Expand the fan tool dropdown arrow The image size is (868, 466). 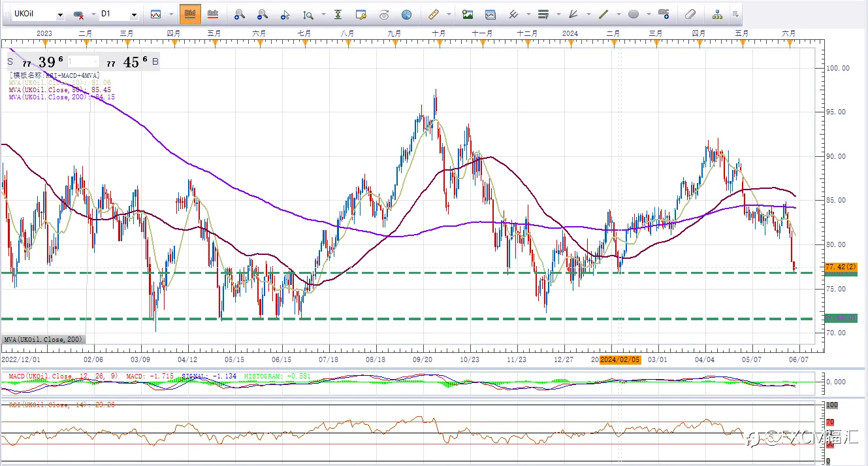click(588, 14)
